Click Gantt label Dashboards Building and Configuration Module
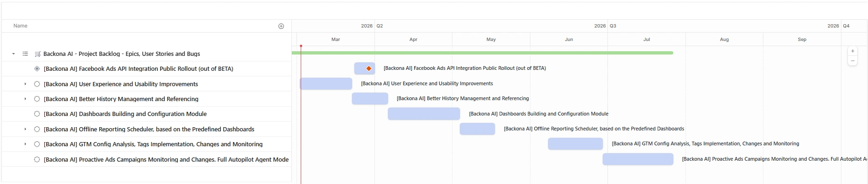 click(x=538, y=114)
